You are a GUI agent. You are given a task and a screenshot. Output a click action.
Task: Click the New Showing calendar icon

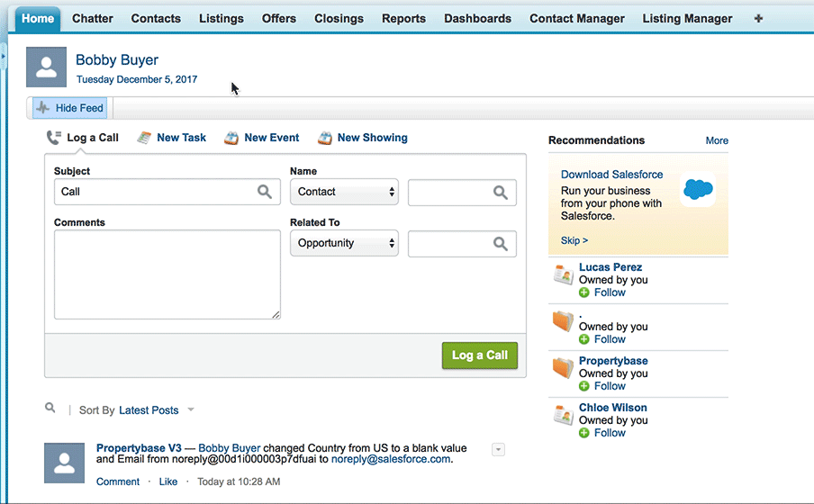coord(324,138)
